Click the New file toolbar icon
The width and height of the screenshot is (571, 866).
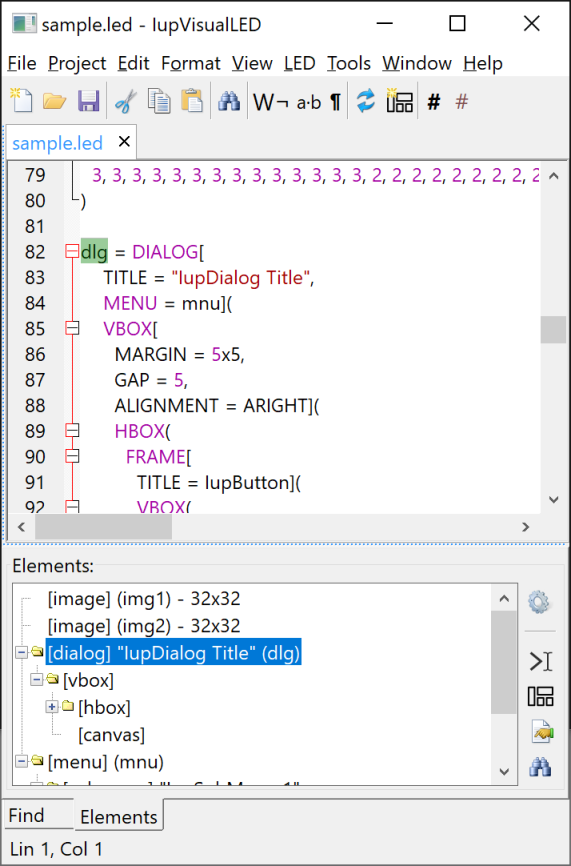22,102
